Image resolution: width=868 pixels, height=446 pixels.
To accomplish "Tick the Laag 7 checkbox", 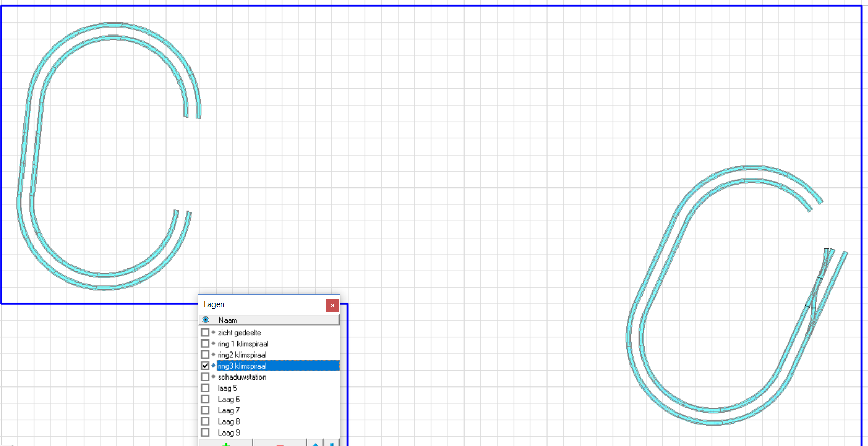I will point(205,410).
